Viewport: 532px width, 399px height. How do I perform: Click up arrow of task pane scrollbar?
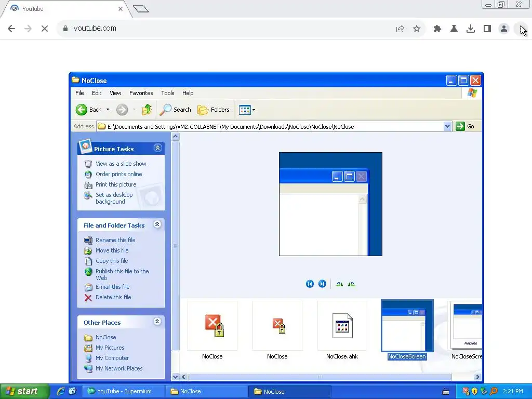pos(176,137)
